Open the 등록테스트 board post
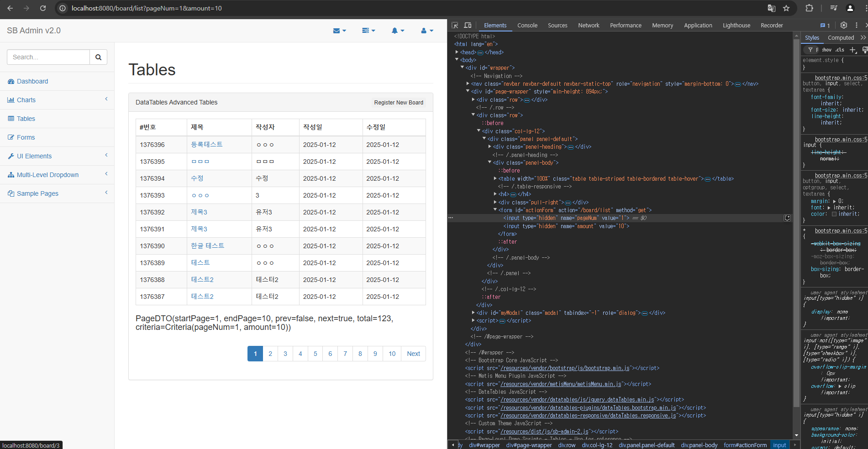This screenshot has width=868, height=449. [207, 144]
